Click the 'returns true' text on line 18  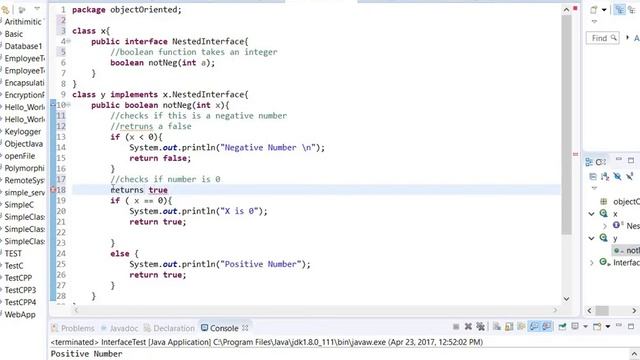(139, 190)
